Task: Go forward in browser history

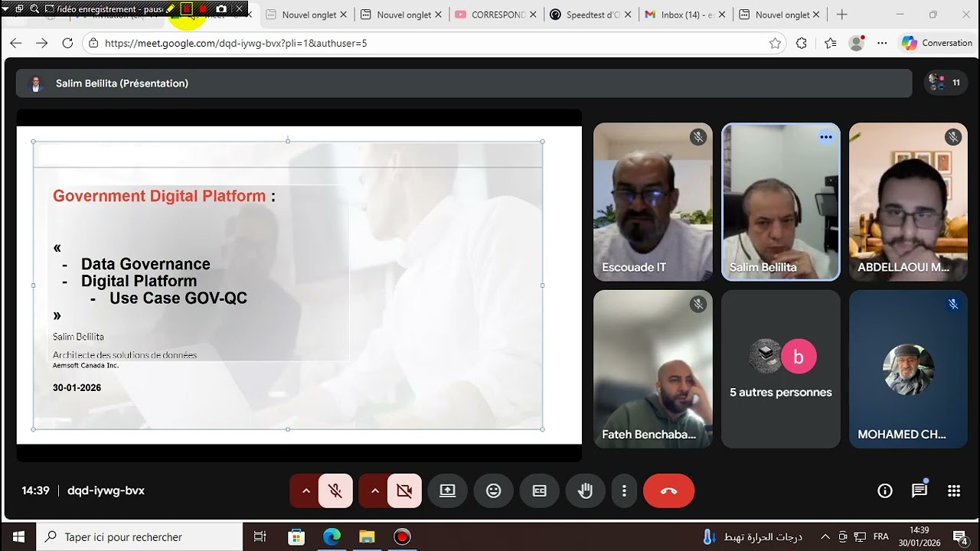Action: 42,43
